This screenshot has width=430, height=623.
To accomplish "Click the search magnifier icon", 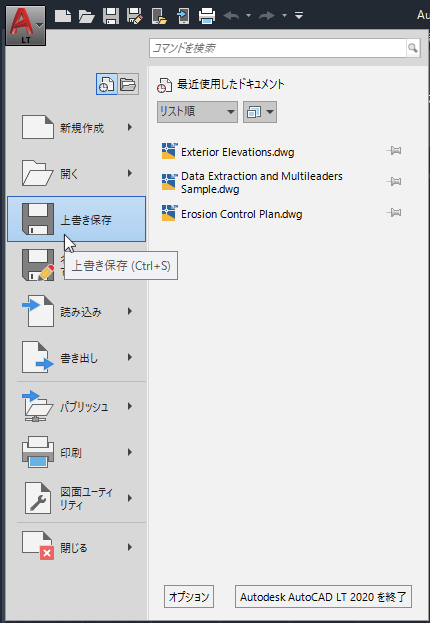I will 413,48.
